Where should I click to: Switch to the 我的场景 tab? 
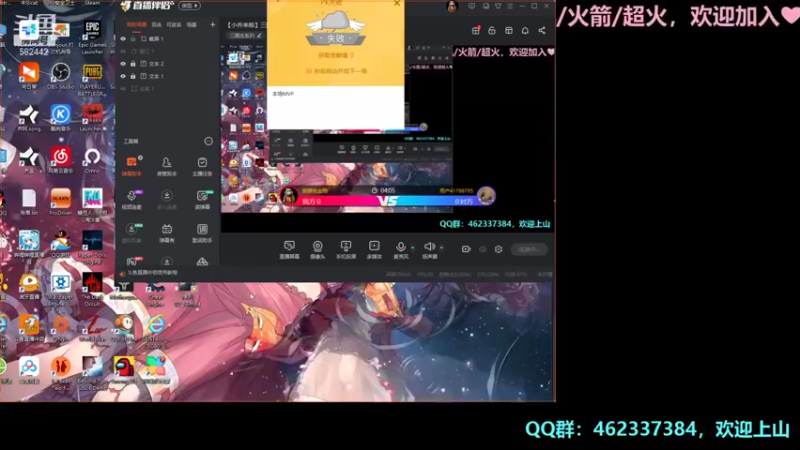click(x=136, y=24)
